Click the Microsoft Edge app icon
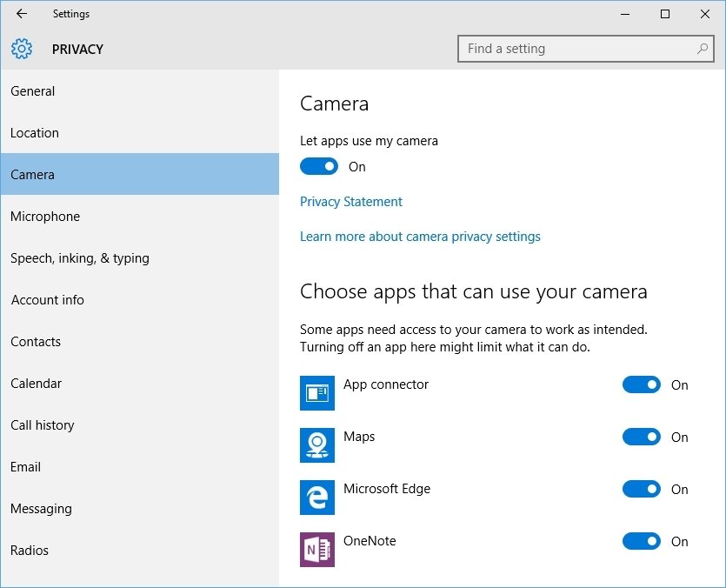Screen dimensions: 726x588 [x=317, y=498]
